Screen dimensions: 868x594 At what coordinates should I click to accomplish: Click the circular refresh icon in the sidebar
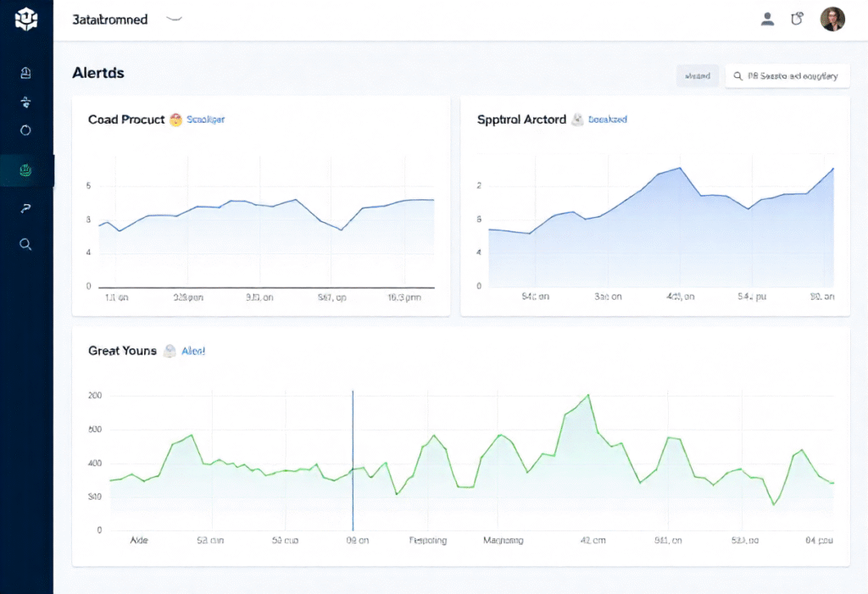pos(25,130)
